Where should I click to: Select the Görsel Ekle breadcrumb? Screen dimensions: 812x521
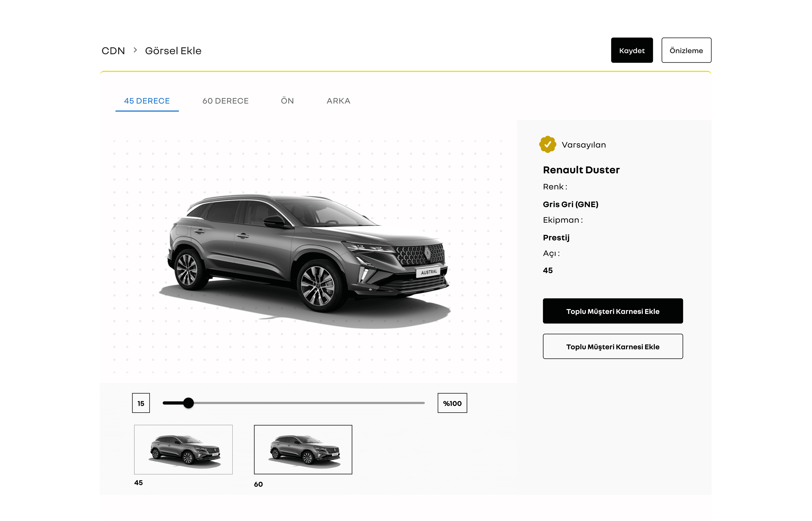173,51
